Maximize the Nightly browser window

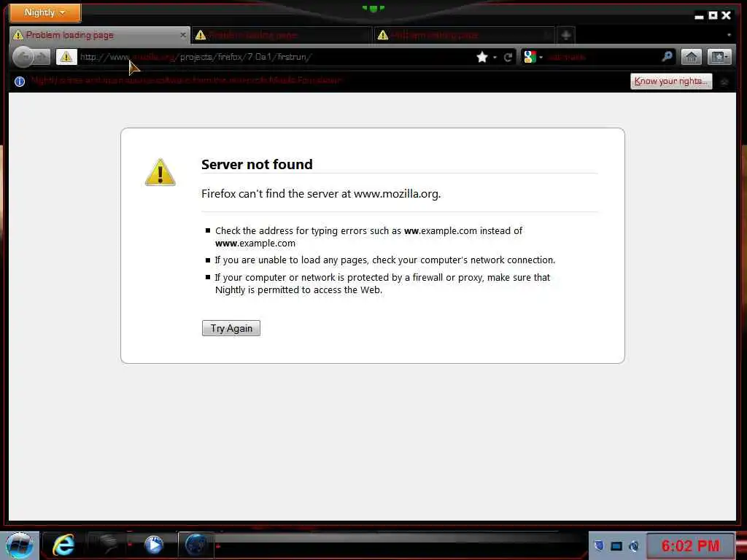(713, 16)
